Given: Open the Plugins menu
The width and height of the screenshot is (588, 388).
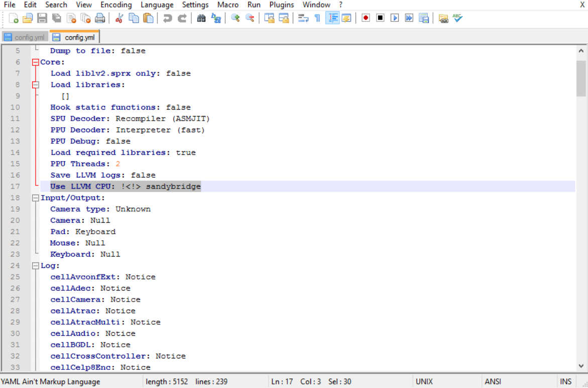Looking at the screenshot, I should pos(282,5).
